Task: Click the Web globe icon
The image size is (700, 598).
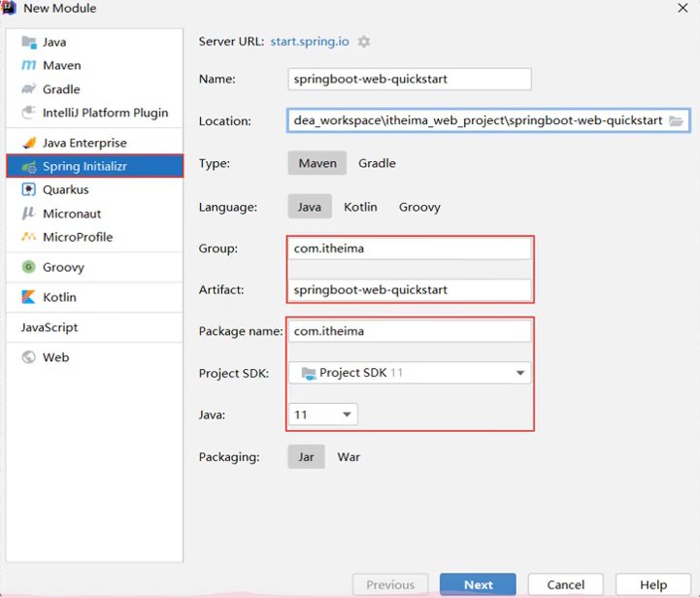Action: [x=29, y=357]
